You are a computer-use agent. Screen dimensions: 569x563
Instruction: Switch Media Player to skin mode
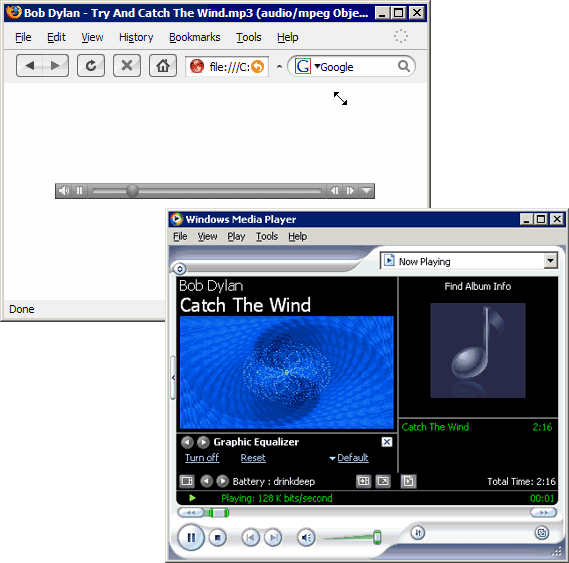click(x=542, y=533)
